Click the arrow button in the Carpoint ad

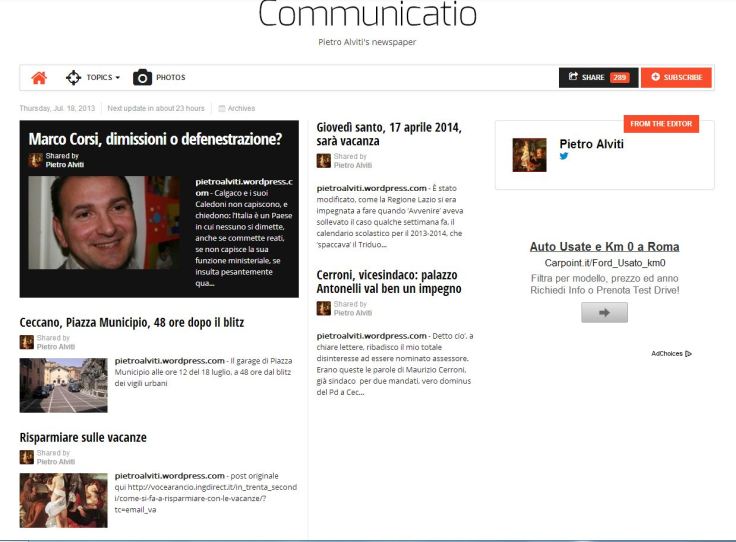[x=604, y=312]
